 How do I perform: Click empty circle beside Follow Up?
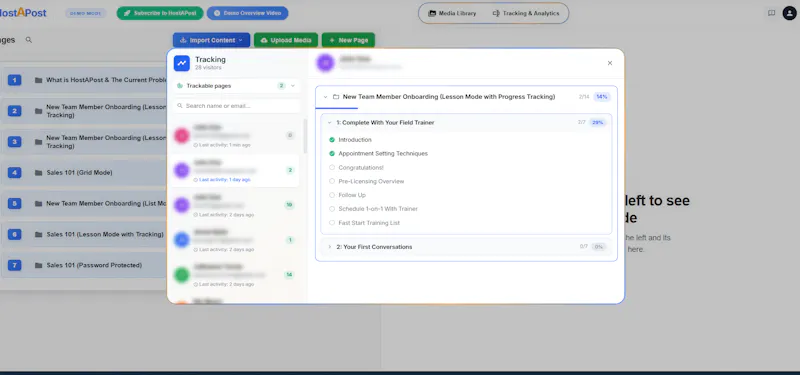332,195
